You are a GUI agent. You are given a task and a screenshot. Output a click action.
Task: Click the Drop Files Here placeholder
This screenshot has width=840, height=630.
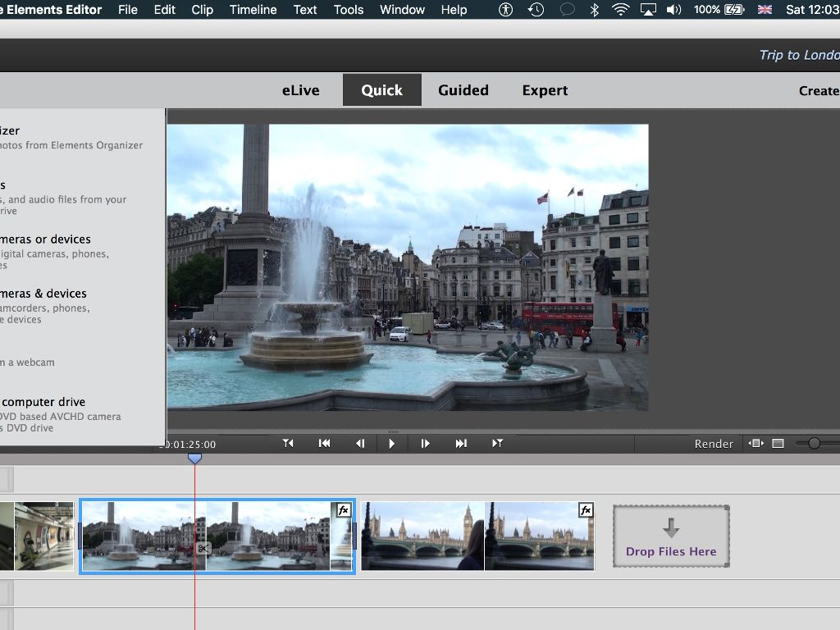pyautogui.click(x=671, y=536)
